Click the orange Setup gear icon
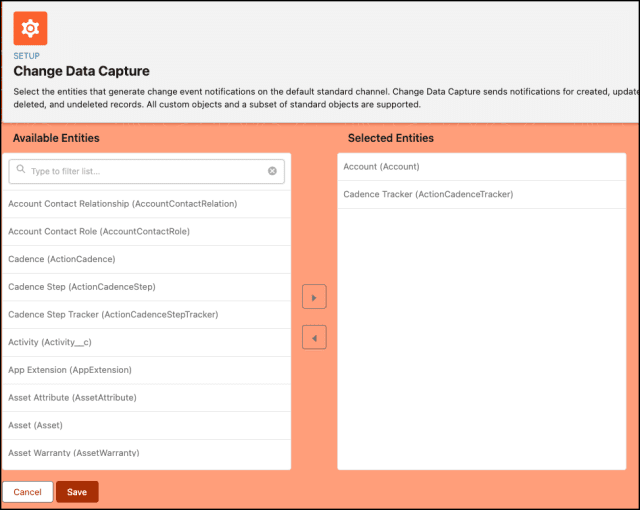Viewport: 640px width, 510px height. pos(30,28)
